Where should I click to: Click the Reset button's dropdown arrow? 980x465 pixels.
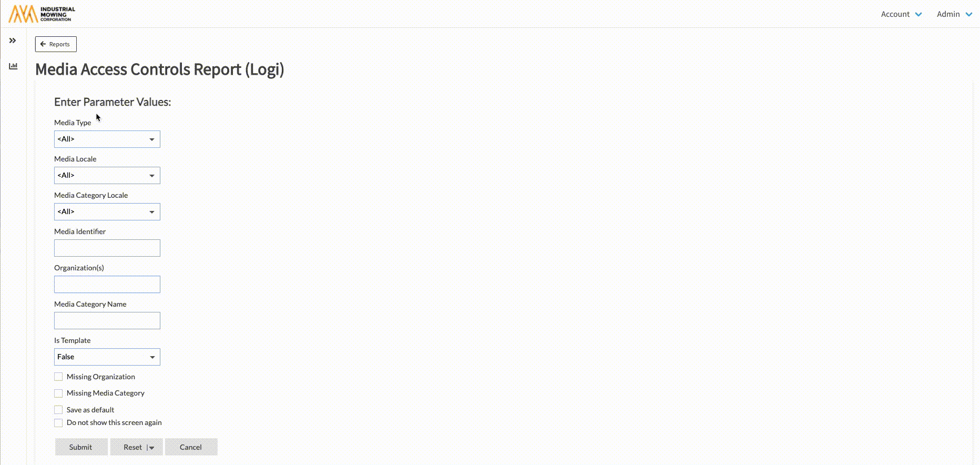(151, 448)
